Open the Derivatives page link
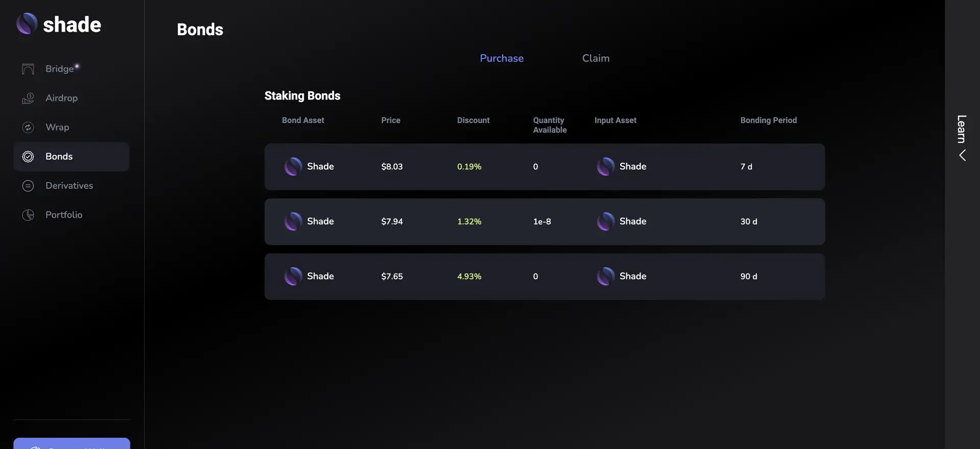The image size is (980, 449). coord(69,186)
